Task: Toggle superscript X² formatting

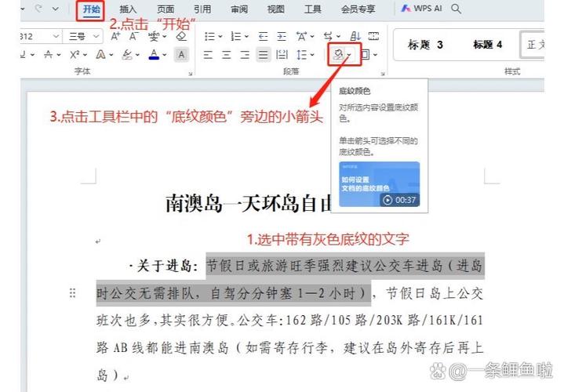Action: 75,55
